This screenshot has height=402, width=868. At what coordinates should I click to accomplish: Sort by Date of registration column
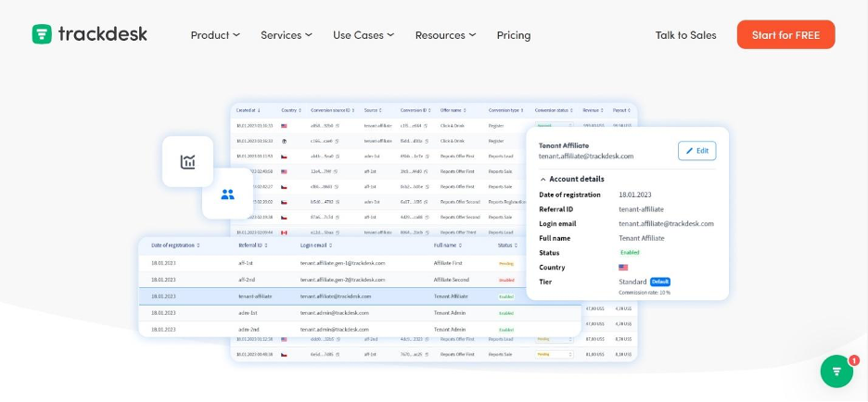pos(175,245)
